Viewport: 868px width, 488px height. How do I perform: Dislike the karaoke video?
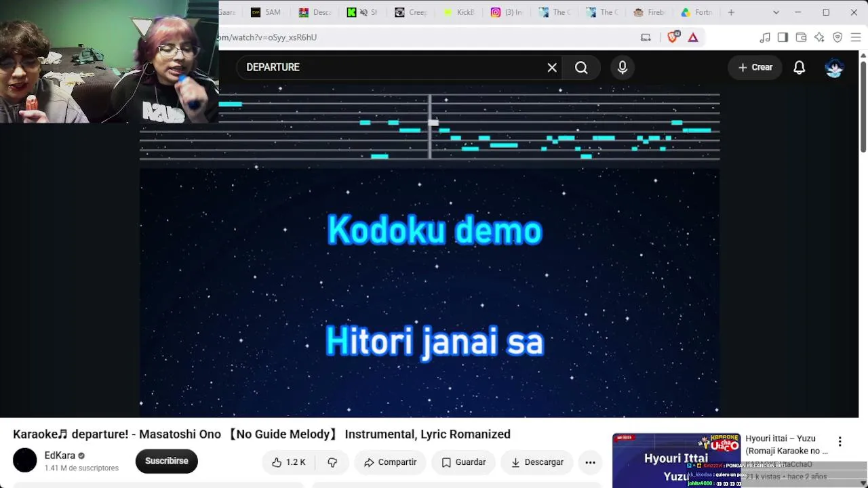point(332,462)
